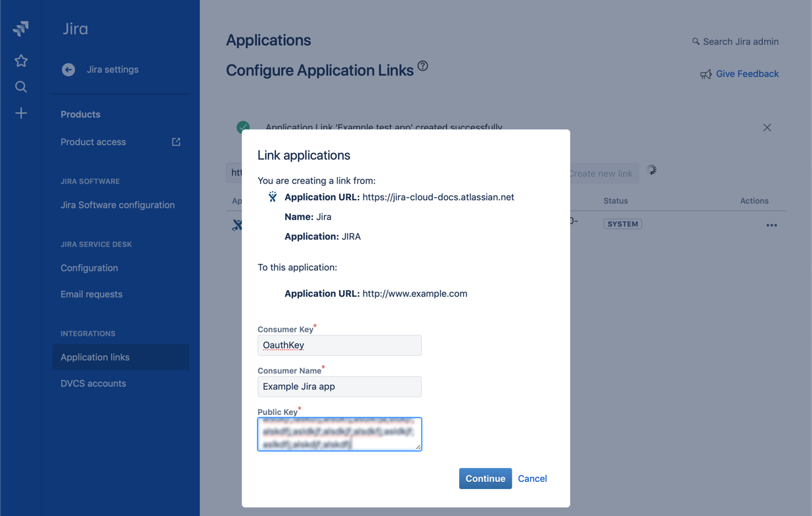Dismiss the success notification with the X
This screenshot has height=516, width=812.
[x=767, y=127]
